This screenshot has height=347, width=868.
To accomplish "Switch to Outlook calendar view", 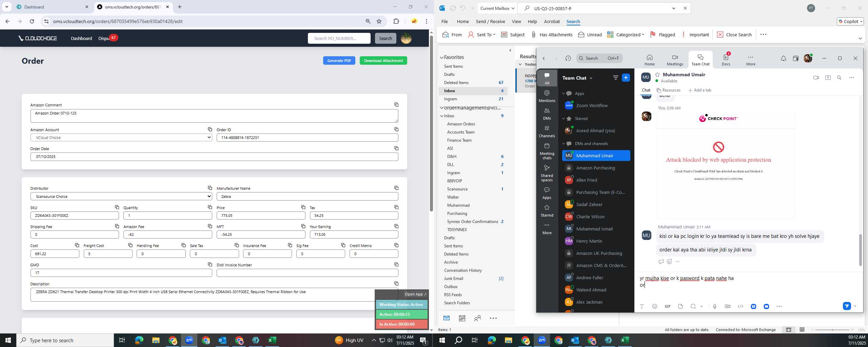I will point(462,318).
